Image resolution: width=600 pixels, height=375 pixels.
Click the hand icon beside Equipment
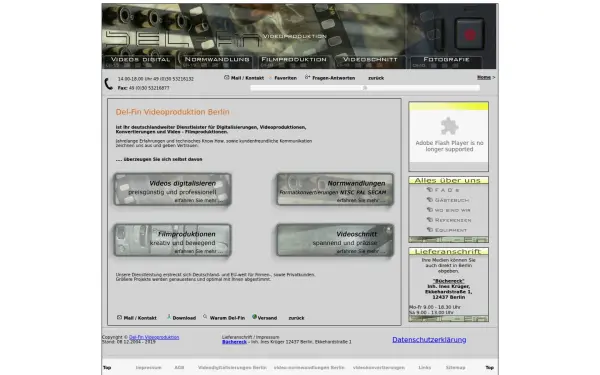point(430,230)
